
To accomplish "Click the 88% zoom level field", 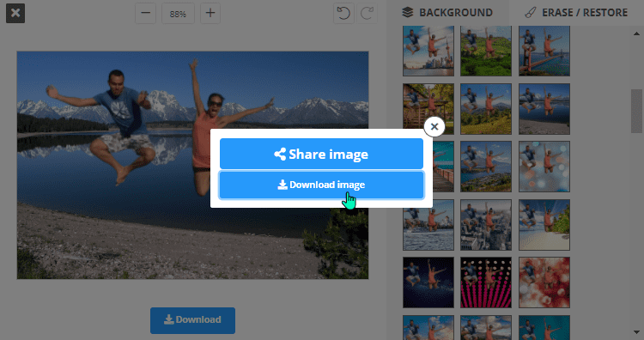I will tap(178, 14).
